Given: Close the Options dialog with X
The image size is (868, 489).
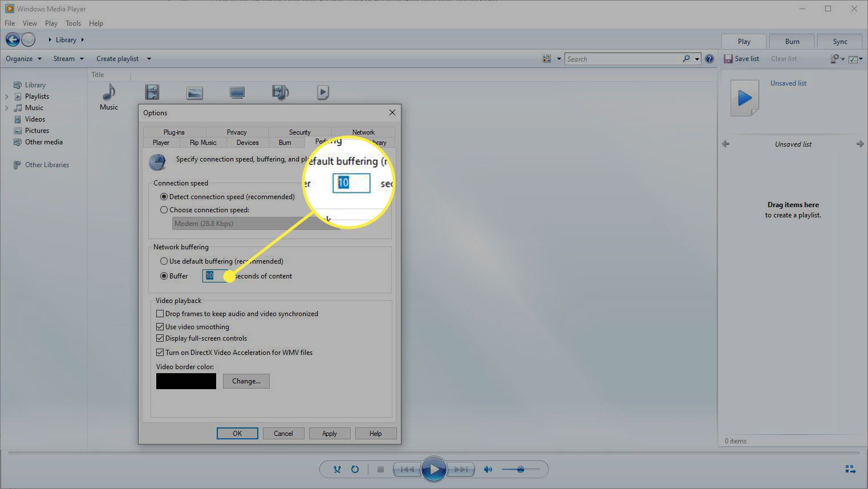Looking at the screenshot, I should [392, 112].
